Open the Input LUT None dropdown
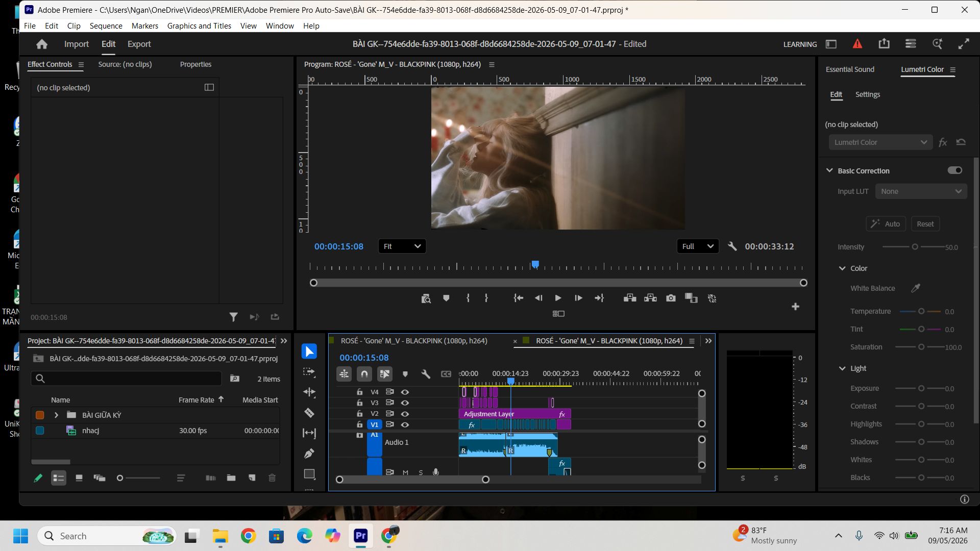The width and height of the screenshot is (980, 551). point(921,191)
